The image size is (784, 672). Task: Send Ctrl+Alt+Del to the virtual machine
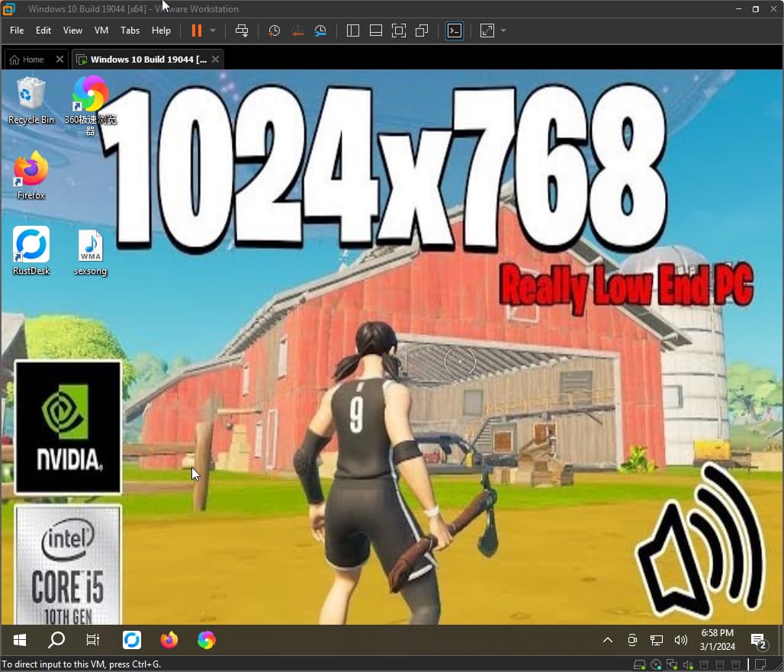[x=242, y=31]
